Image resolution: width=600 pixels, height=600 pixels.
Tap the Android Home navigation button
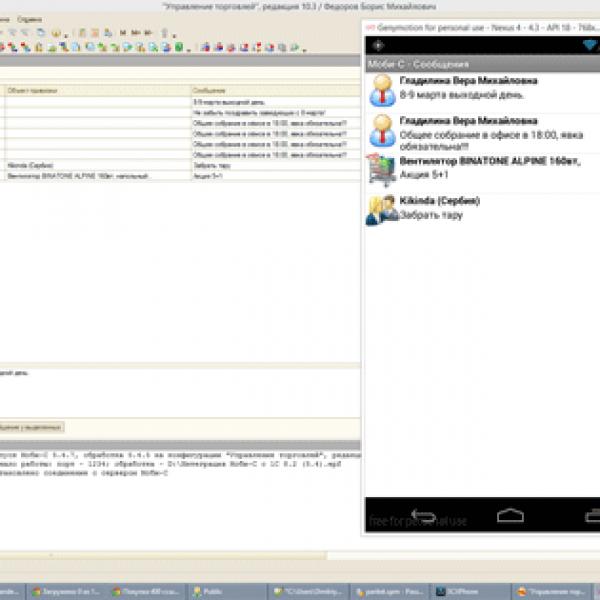pyautogui.click(x=510, y=515)
